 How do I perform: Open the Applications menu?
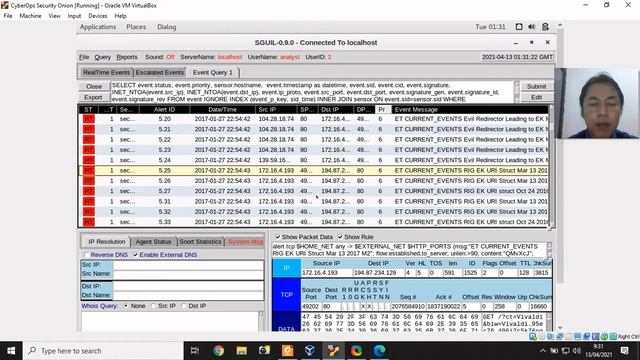tap(98, 27)
